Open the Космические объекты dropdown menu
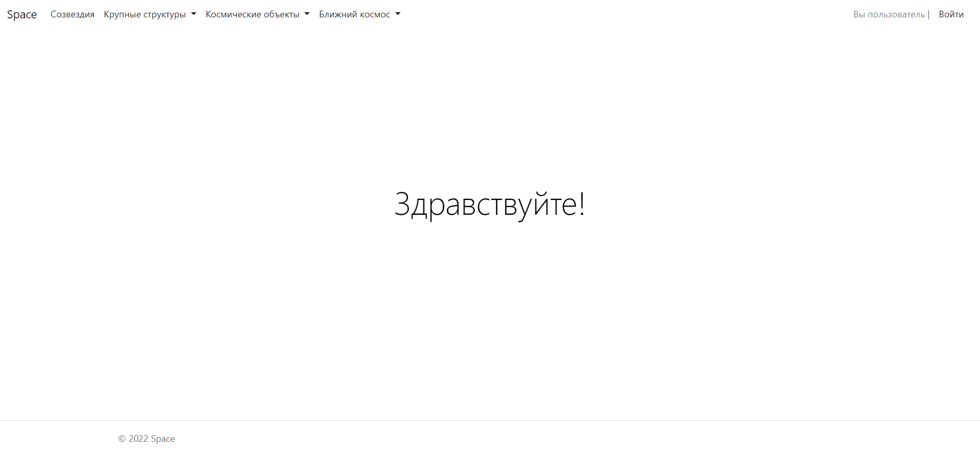 click(x=258, y=14)
